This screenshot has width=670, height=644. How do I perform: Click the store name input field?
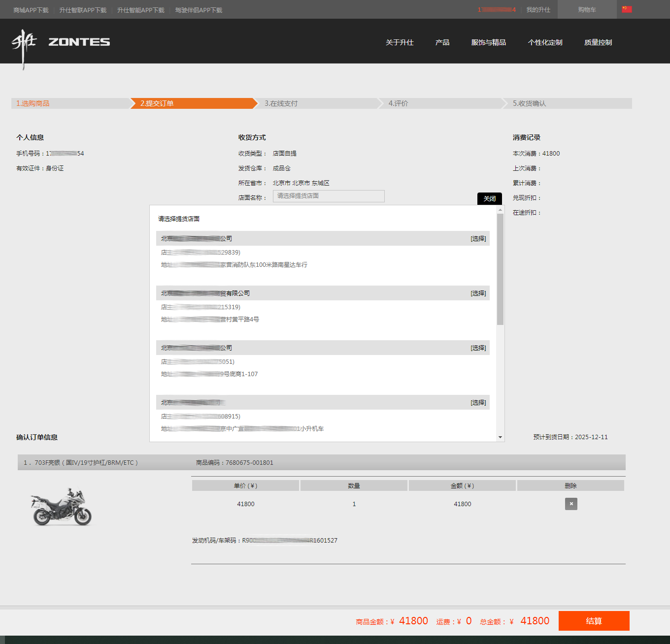pyautogui.click(x=329, y=196)
